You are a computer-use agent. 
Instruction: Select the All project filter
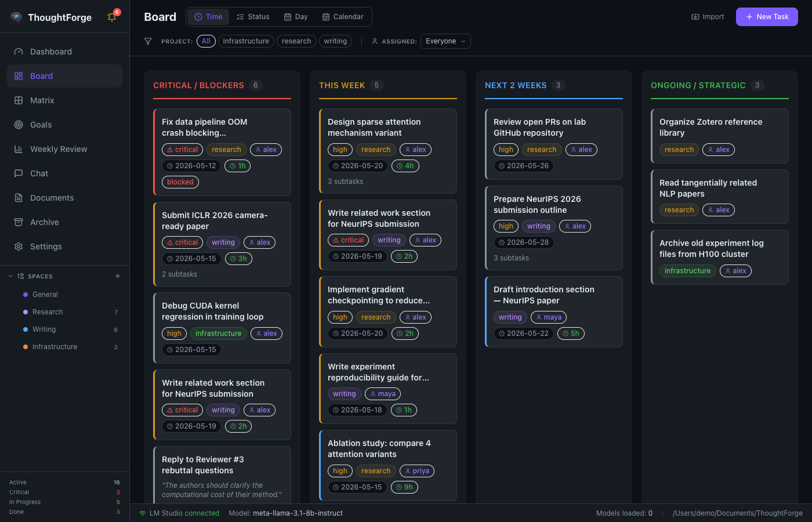[x=206, y=41]
